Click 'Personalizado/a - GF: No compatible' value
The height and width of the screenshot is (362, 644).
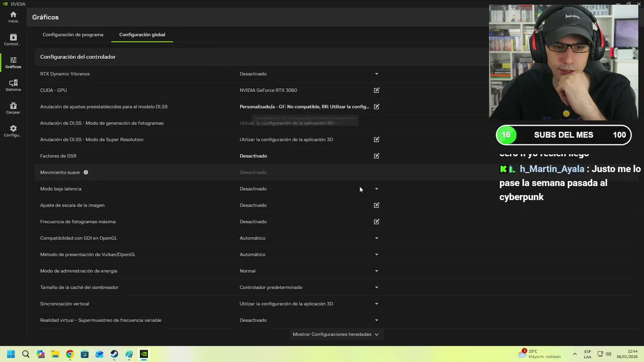click(x=304, y=107)
